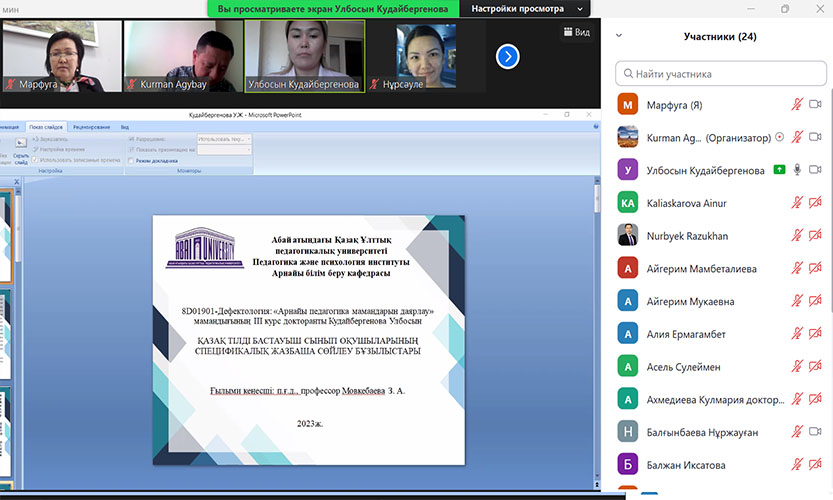Click the green screen-share icon beside Улбосын
Screen dimensions: 833x500
click(x=779, y=170)
